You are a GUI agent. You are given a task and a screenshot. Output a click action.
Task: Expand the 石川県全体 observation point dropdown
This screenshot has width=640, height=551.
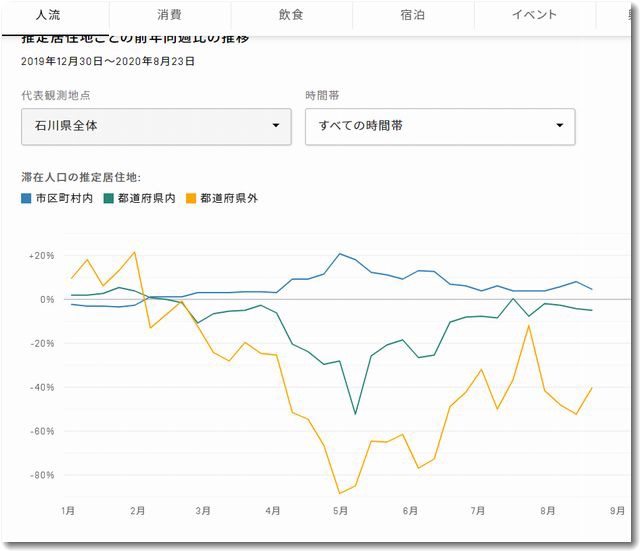pos(155,126)
